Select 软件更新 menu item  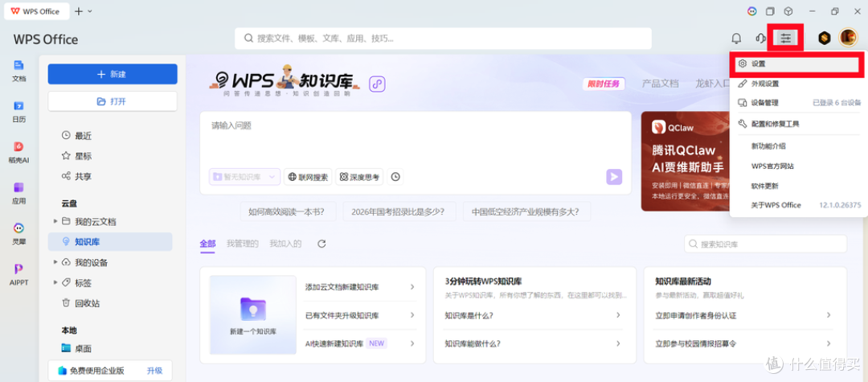point(796,186)
